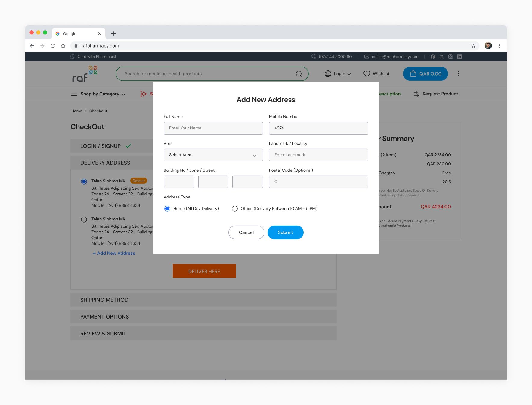Open the shopping cart showing QAR 0.00
The image size is (532, 405).
425,73
